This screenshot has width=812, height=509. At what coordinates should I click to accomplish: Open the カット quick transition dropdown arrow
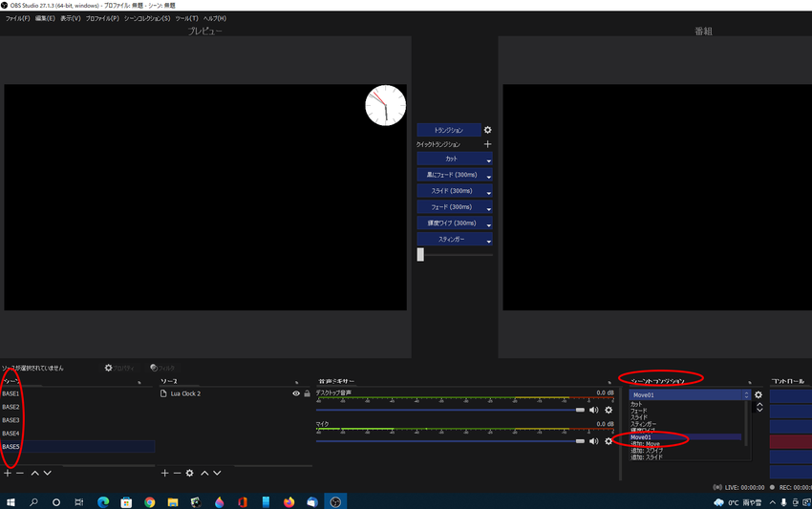[x=488, y=160]
